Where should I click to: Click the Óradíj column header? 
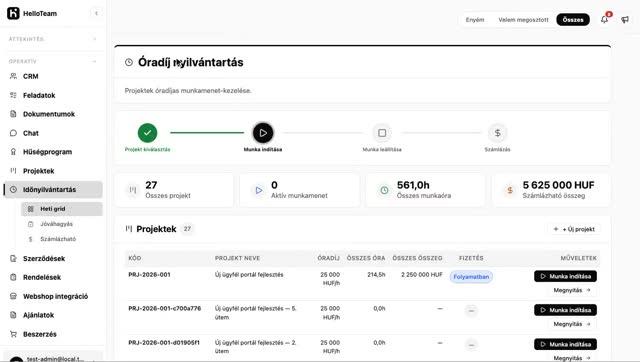pos(329,258)
